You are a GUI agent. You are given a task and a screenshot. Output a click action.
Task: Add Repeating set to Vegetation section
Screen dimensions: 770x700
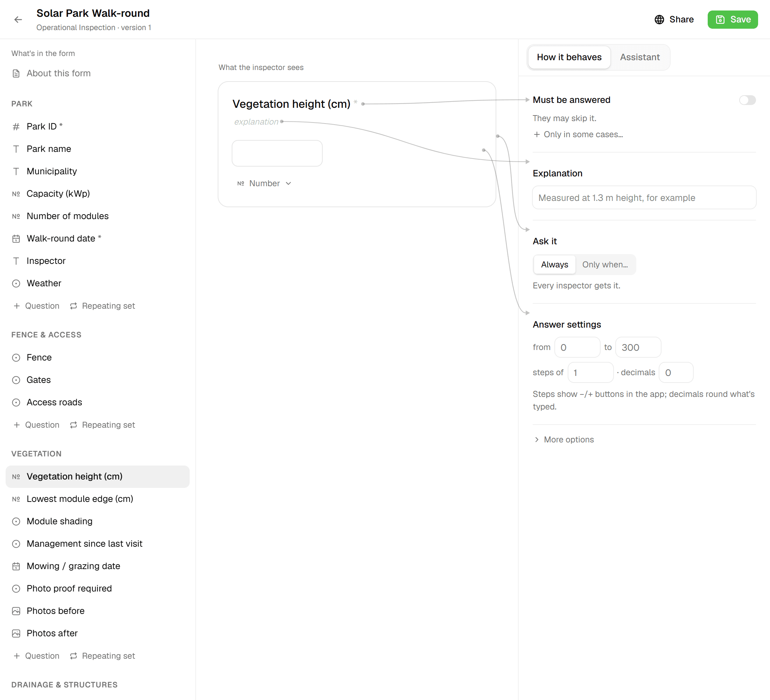click(x=102, y=656)
